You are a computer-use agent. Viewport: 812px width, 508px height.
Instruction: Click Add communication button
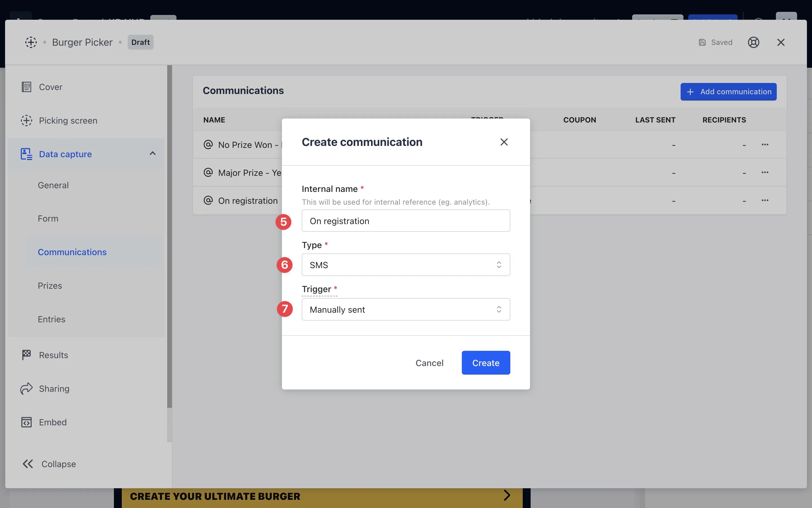point(729,92)
